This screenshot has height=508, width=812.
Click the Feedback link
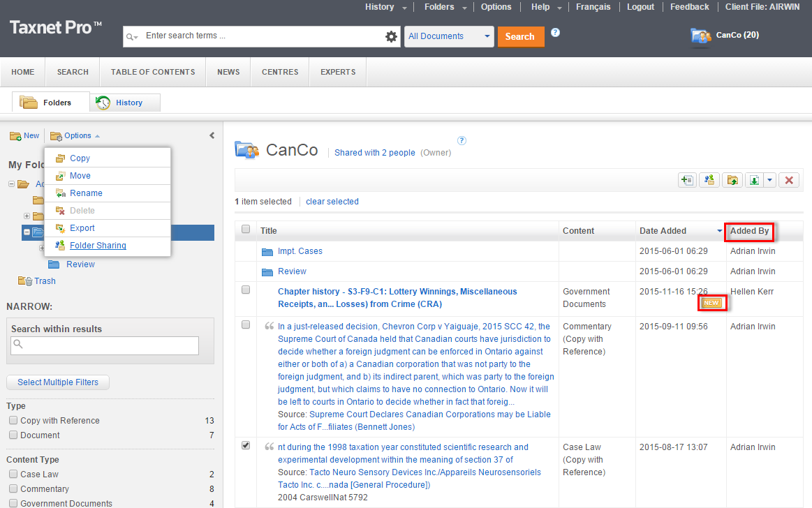[689, 7]
